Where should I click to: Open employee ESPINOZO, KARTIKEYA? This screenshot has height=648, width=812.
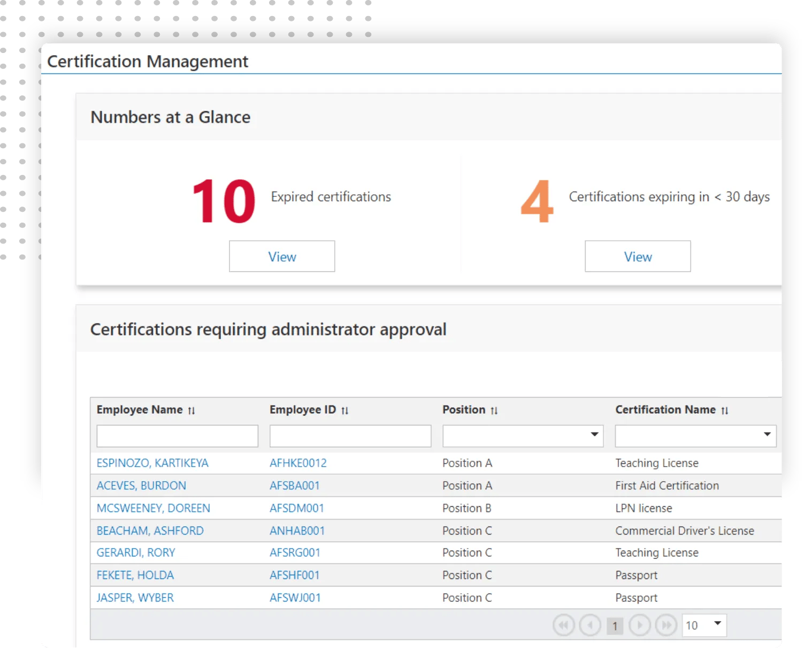click(152, 463)
